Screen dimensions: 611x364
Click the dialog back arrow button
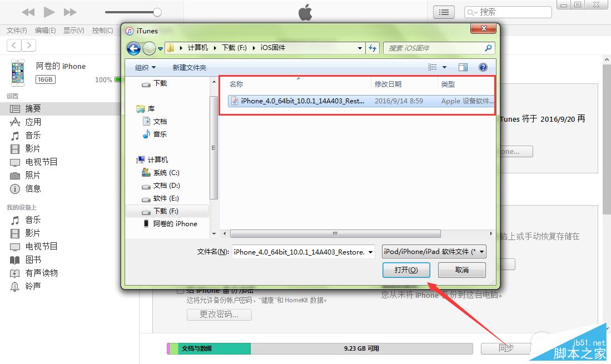click(133, 48)
